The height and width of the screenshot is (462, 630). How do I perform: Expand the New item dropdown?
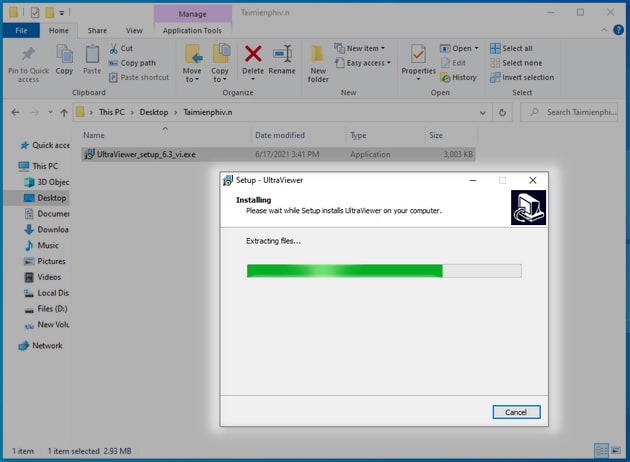pyautogui.click(x=365, y=48)
